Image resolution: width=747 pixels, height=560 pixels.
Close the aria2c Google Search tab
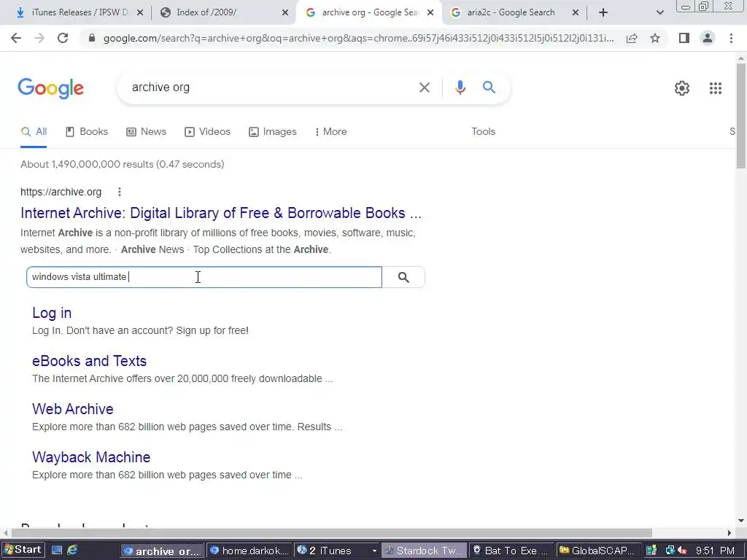576,13
